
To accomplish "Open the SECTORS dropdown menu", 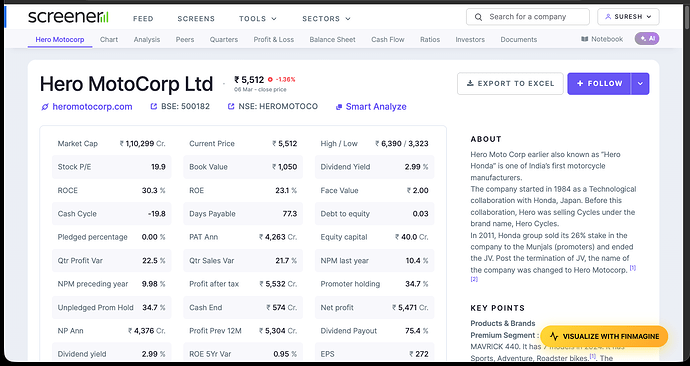I will [x=326, y=18].
